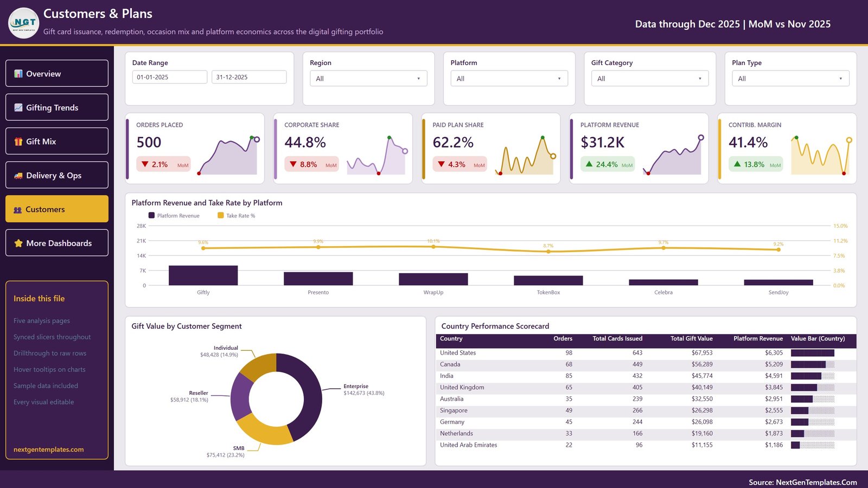Click the $32,550 gift value for Australia
Screen dimensions: 868x488
point(702,399)
